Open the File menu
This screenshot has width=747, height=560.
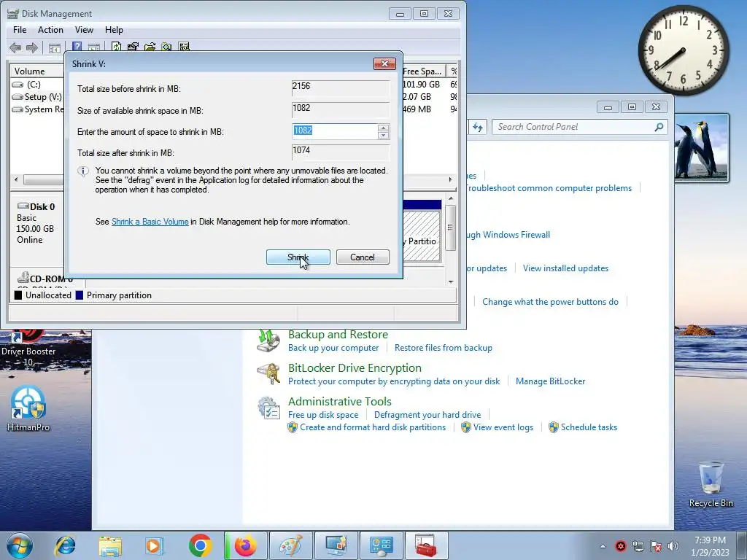pos(20,29)
